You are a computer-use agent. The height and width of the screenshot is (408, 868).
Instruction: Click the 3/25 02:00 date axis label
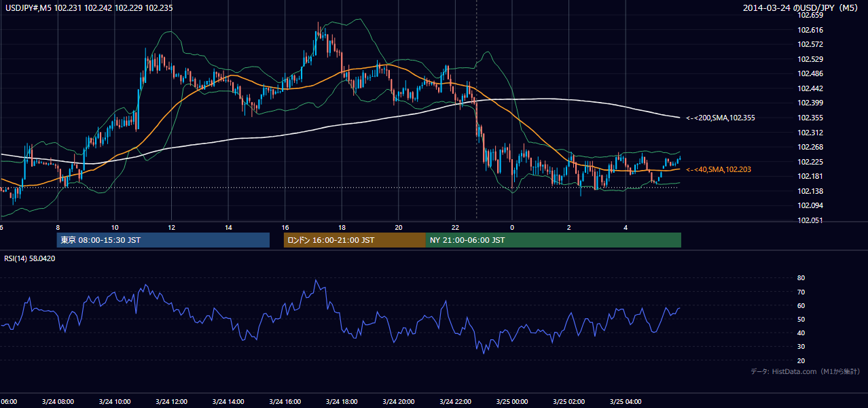point(569,402)
